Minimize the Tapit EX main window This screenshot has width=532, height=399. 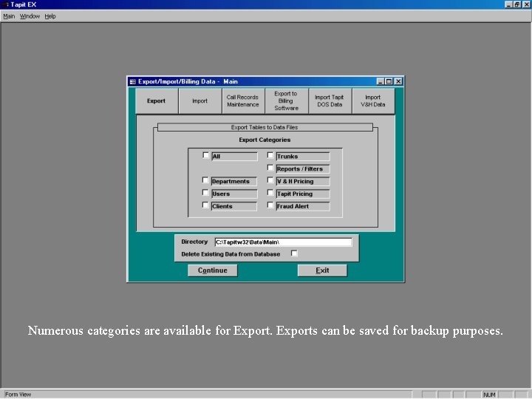pyautogui.click(x=508, y=4)
